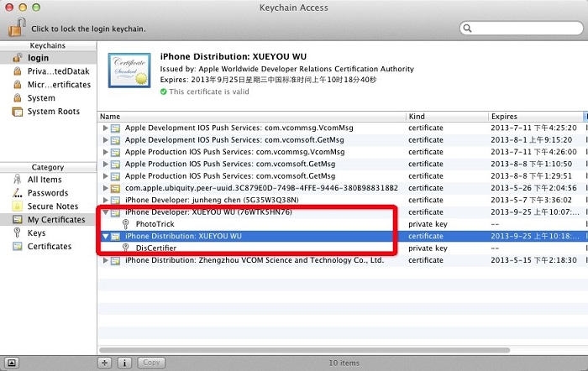Expand Apple Development Push Services com.vcomsoft.GetMsg row
The height and width of the screenshot is (371, 588).
[105, 140]
